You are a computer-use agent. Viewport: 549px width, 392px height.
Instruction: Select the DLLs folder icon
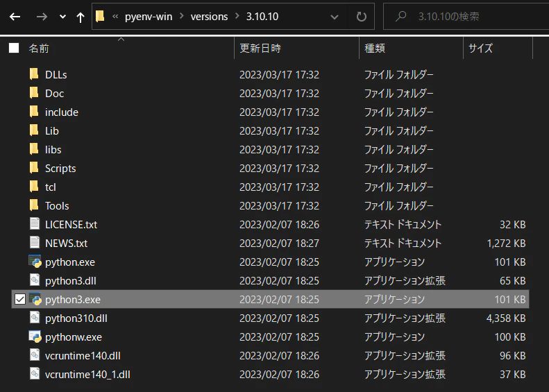[x=34, y=74]
